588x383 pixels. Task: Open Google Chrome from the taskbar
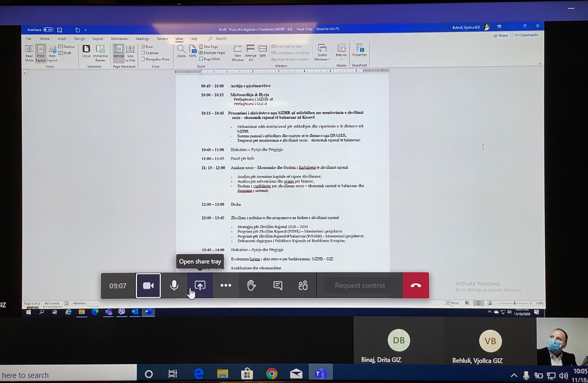coord(272,374)
